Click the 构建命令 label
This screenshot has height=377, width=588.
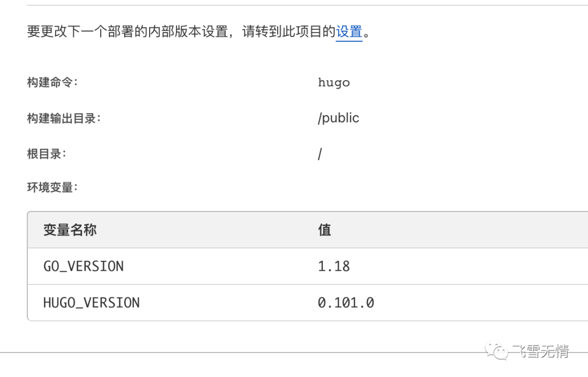coord(52,82)
